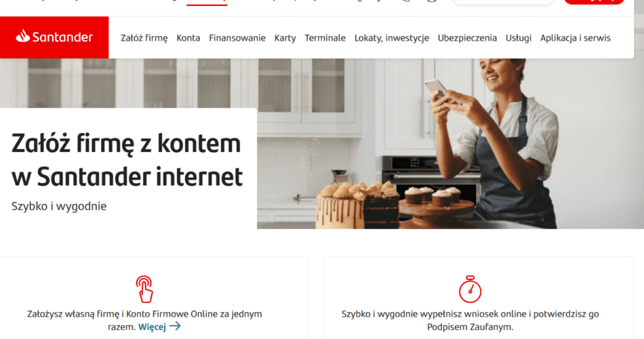Screen dimensions: 644x339
Task: Go to the Karty section
Action: point(285,38)
